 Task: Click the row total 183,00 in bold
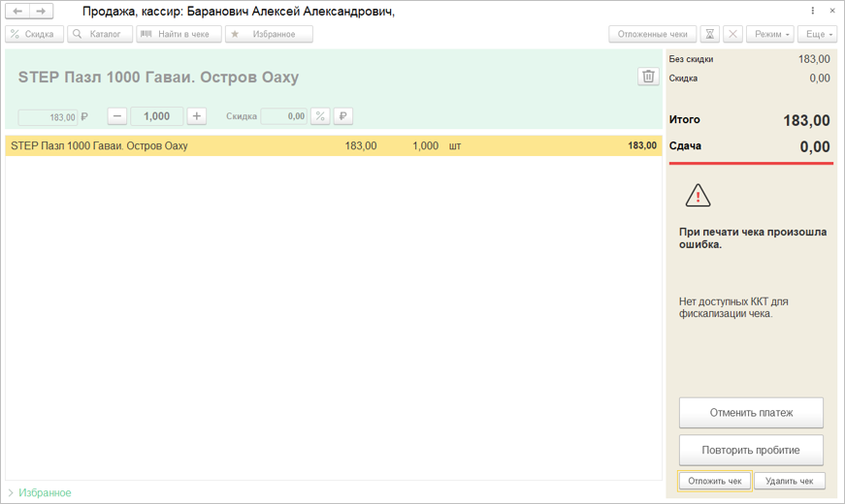642,145
